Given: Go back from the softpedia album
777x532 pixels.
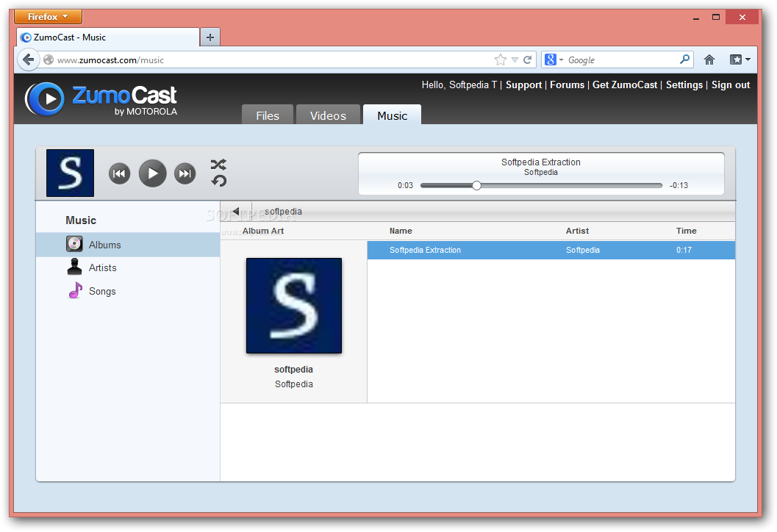Looking at the screenshot, I should click(236, 212).
